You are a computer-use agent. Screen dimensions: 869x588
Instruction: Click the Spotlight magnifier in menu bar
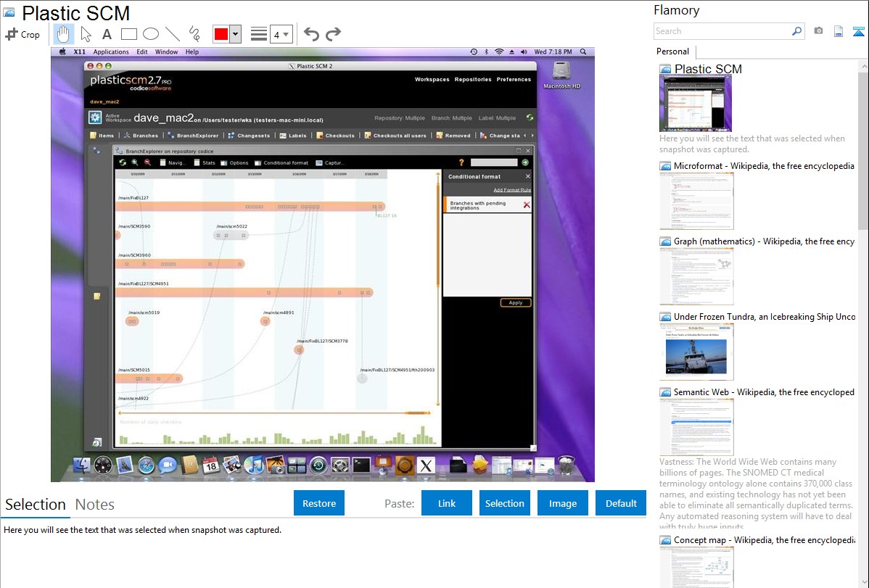coord(583,51)
